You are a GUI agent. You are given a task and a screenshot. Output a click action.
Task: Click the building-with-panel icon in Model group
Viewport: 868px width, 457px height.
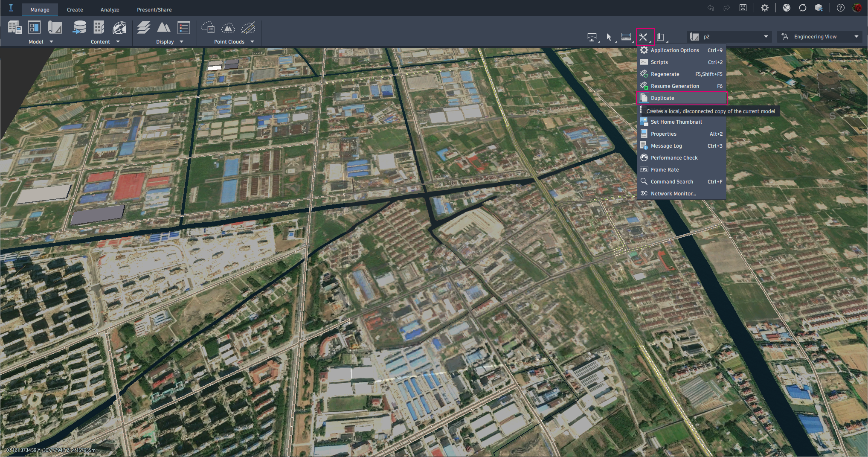click(x=15, y=28)
